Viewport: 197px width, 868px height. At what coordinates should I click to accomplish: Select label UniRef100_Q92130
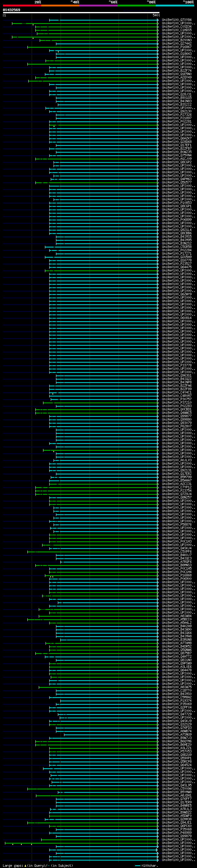(x=177, y=111)
